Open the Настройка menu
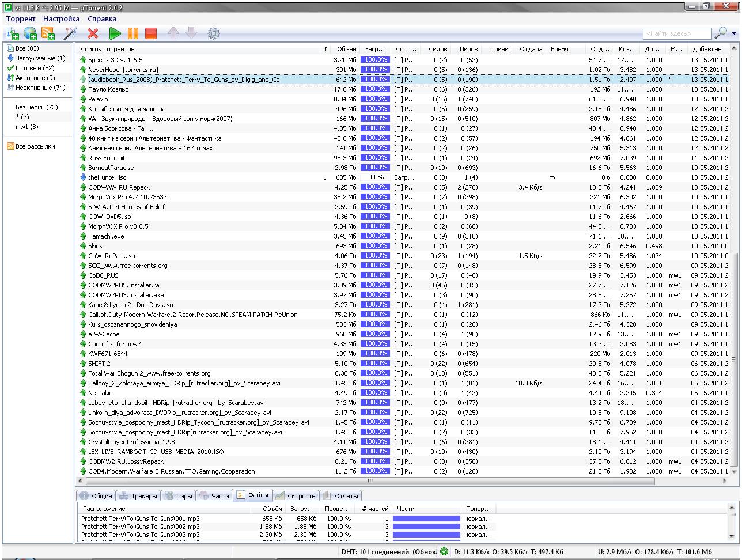The width and height of the screenshot is (742, 560). [61, 19]
